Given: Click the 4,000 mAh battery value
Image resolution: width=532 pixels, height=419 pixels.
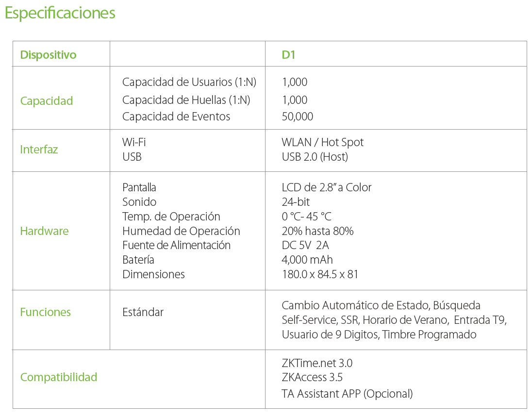Looking at the screenshot, I should click(307, 260).
